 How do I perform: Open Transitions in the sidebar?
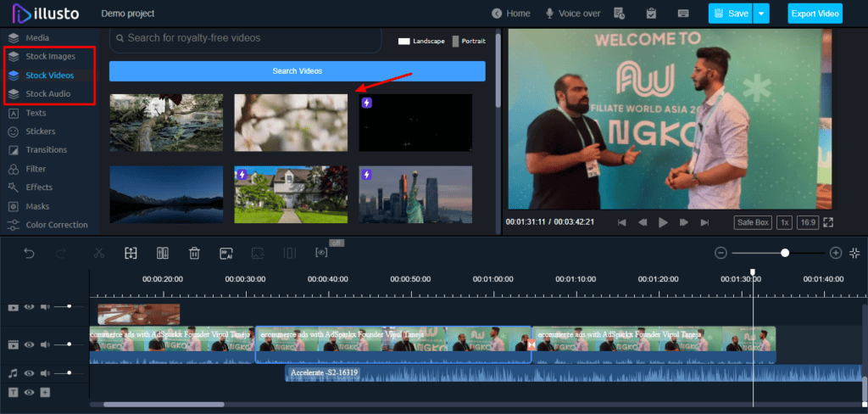46,150
